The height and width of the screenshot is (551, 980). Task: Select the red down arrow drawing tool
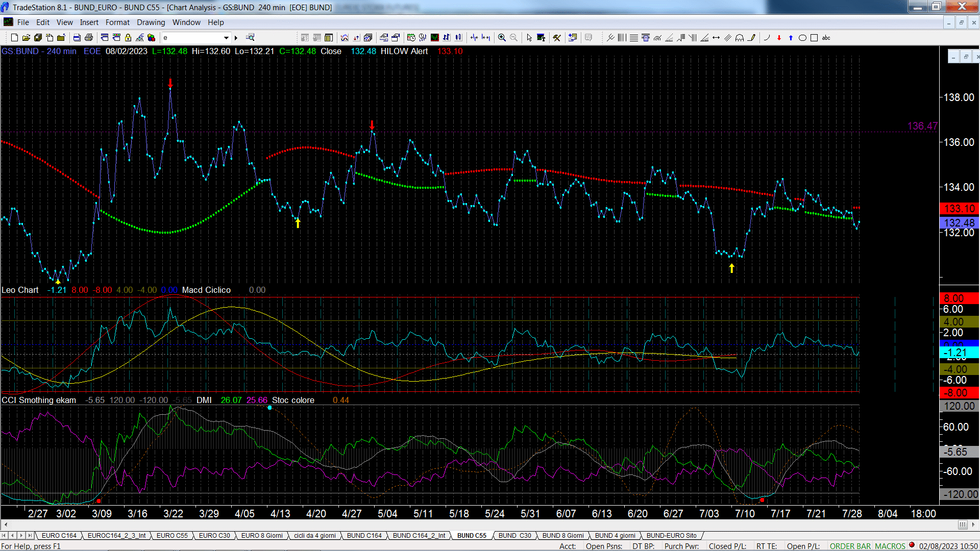[x=779, y=38]
